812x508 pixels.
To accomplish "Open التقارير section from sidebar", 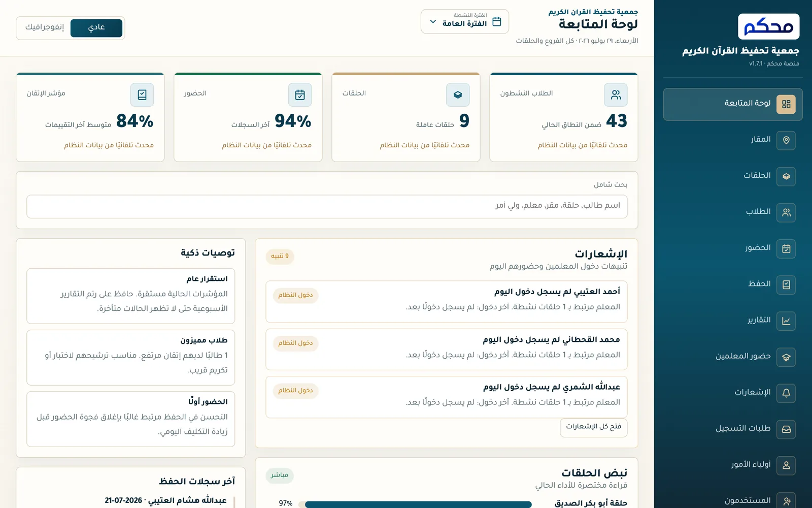I will pyautogui.click(x=733, y=321).
